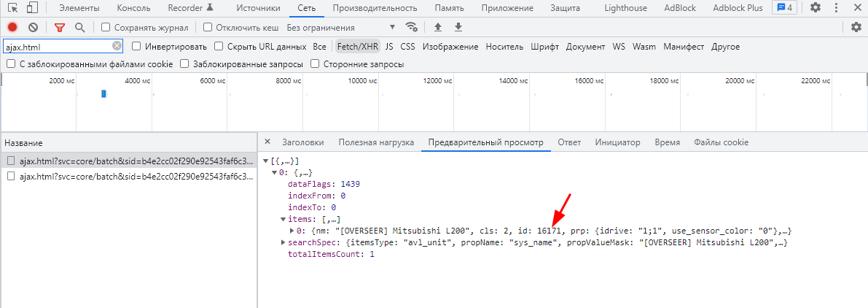The height and width of the screenshot is (308, 868).
Task: Switch to the Консоль panel
Action: 134,8
